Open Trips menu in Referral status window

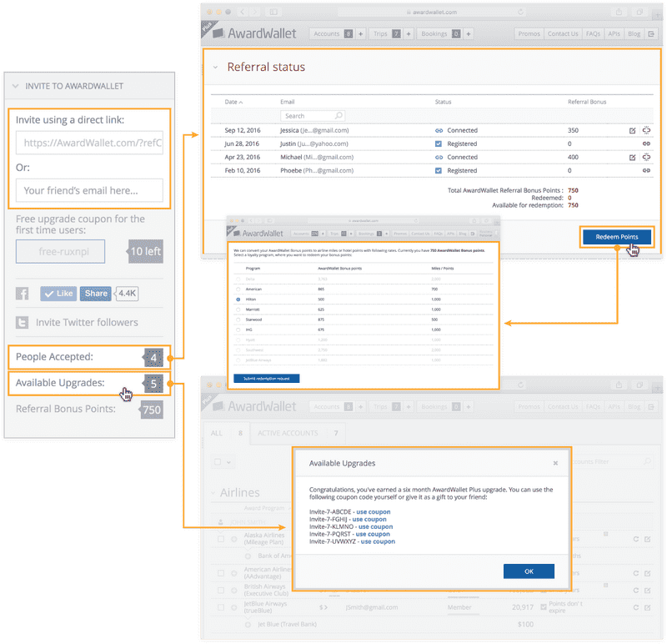coord(386,33)
